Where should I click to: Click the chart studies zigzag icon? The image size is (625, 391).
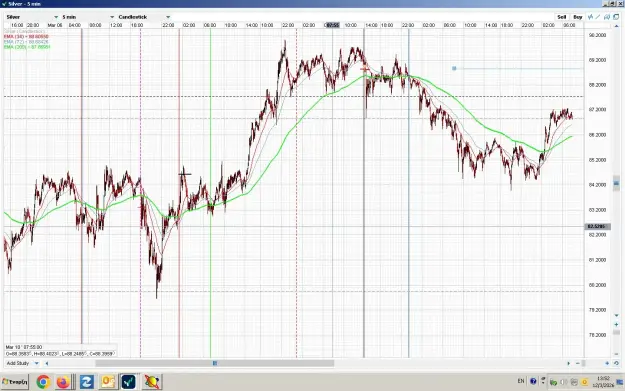(590, 17)
